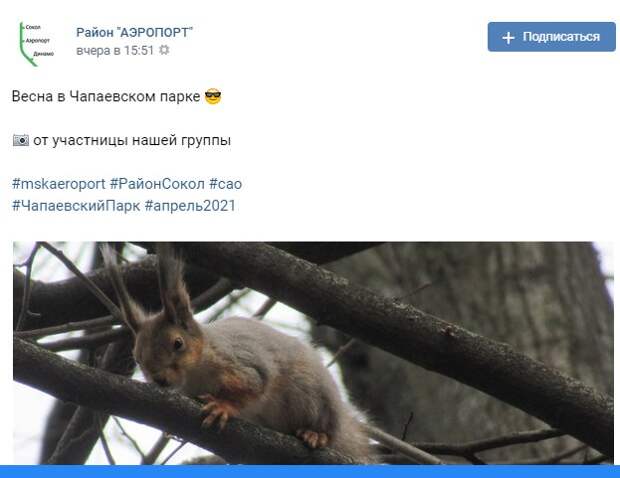Screen dimensions: 620x478
Task: Click the gear icon beside the timestamp
Action: [x=164, y=50]
